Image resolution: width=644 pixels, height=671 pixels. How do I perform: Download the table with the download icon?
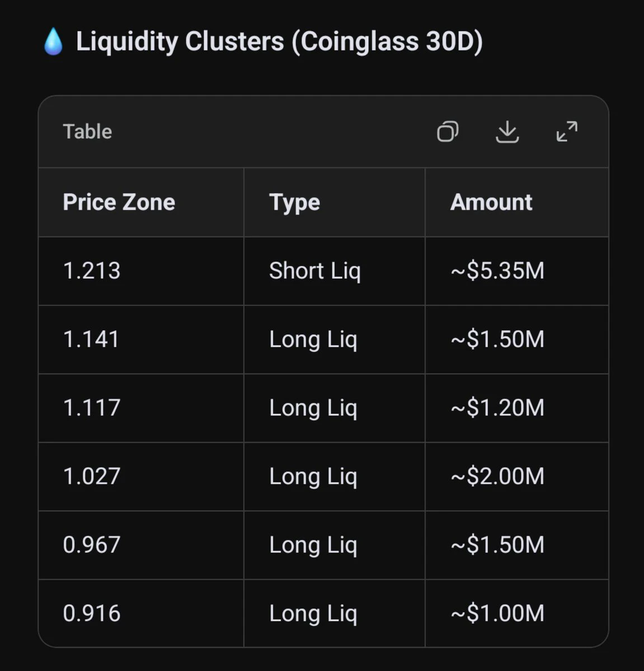click(507, 132)
